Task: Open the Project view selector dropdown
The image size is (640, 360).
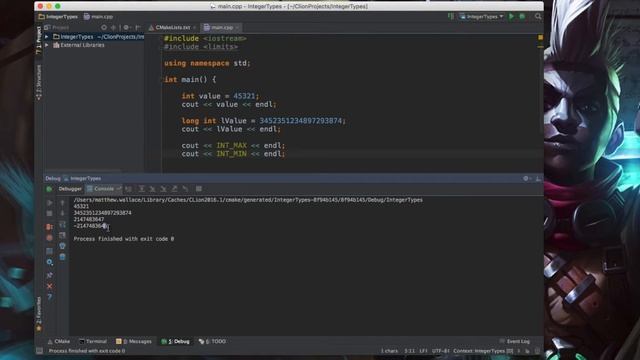Action: (57, 27)
